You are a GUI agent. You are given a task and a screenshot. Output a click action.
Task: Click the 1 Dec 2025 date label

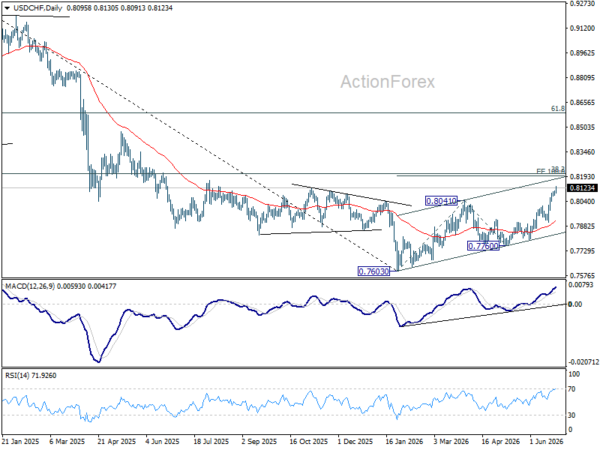355,442
